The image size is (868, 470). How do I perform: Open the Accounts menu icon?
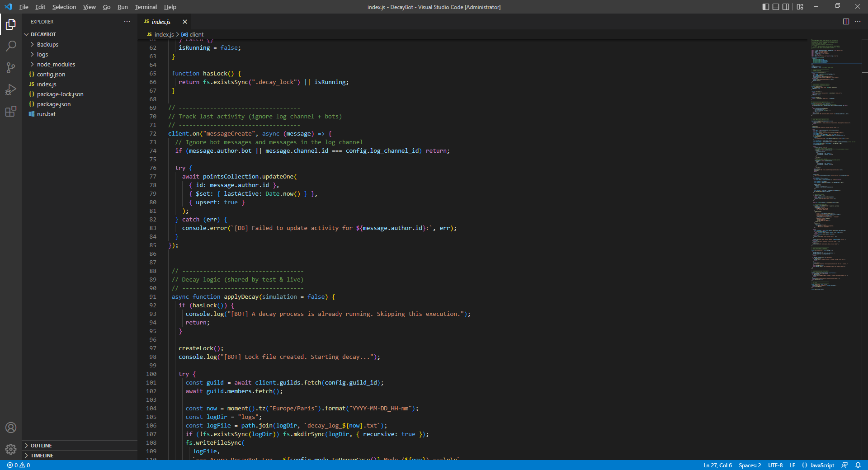[x=11, y=428]
